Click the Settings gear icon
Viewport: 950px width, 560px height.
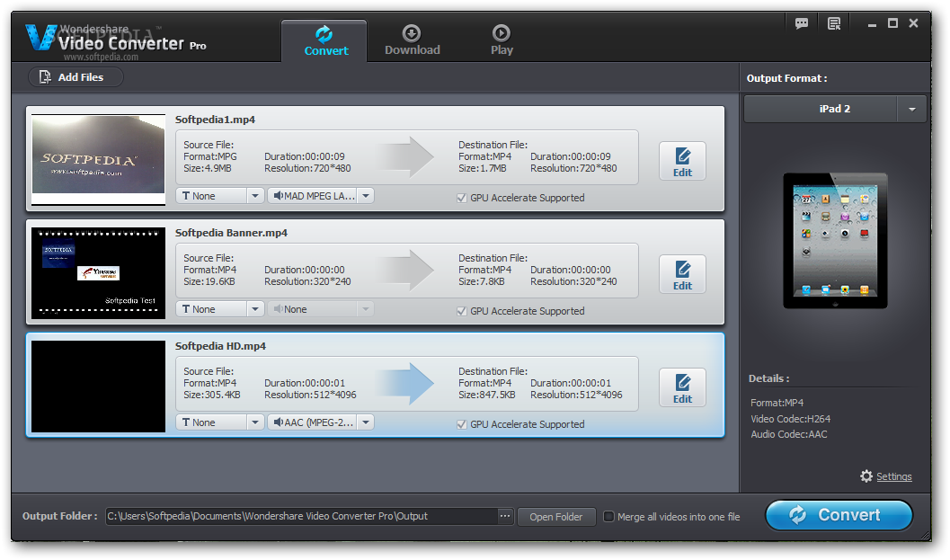(866, 476)
